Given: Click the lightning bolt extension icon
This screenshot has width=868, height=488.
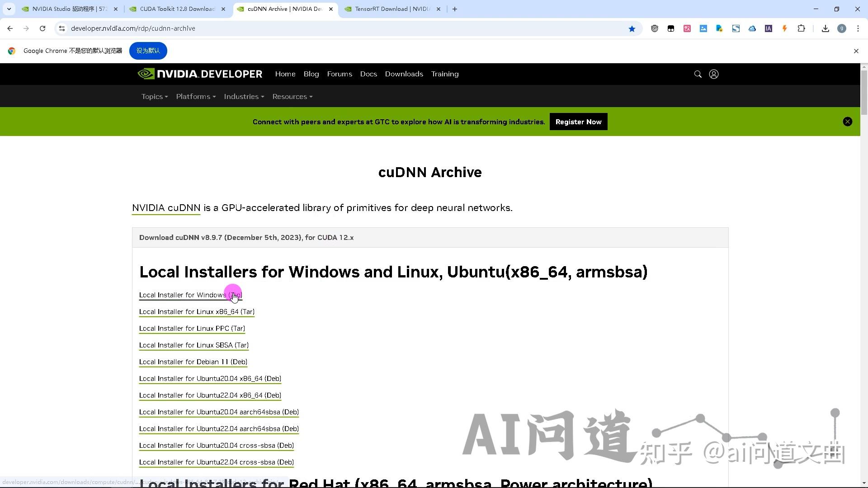Looking at the screenshot, I should [x=784, y=28].
